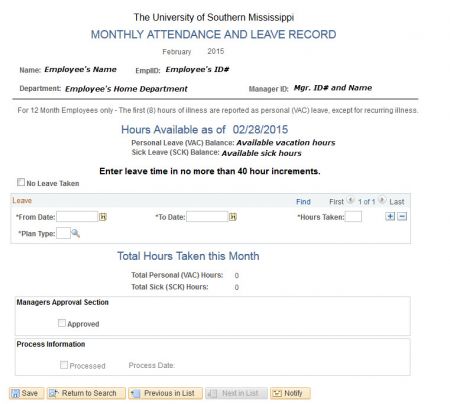450x404 pixels.
Task: Select the '1 of 1' row counter
Action: [366, 202]
